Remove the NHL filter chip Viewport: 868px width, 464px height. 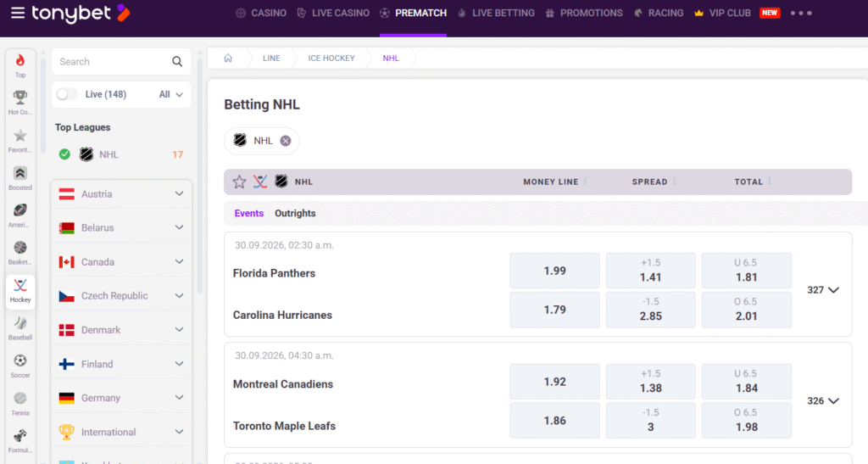tap(286, 141)
